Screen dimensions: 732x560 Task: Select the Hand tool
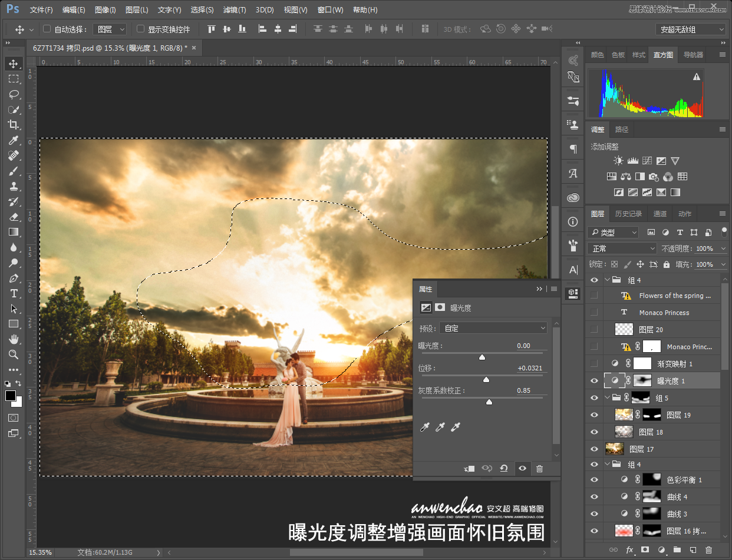click(x=13, y=339)
